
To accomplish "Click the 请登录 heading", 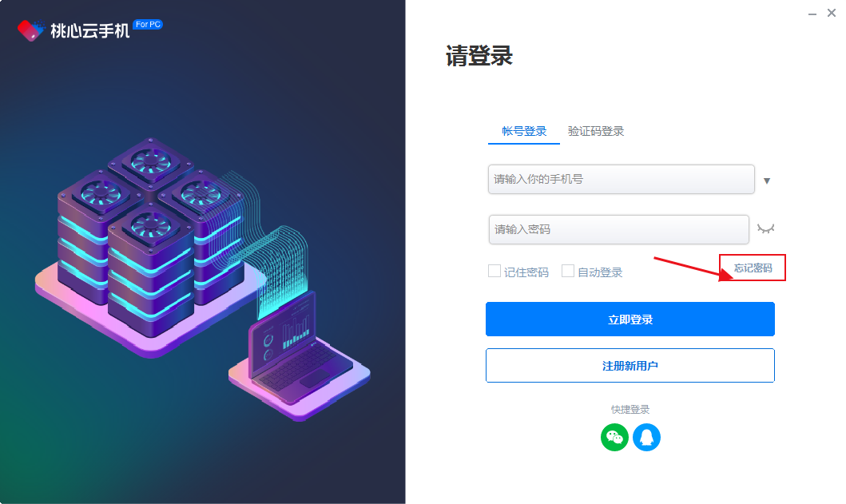I will tap(479, 56).
